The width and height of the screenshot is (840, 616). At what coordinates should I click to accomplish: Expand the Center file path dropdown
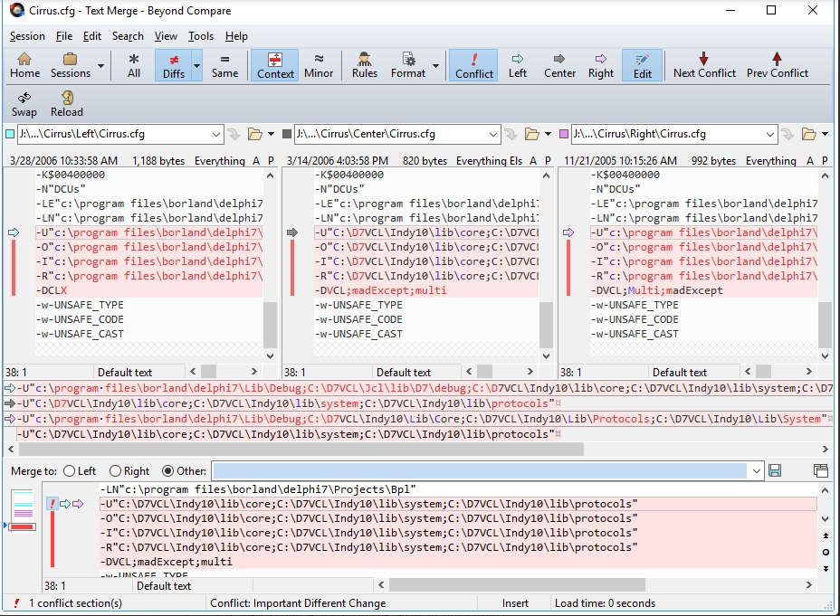493,135
